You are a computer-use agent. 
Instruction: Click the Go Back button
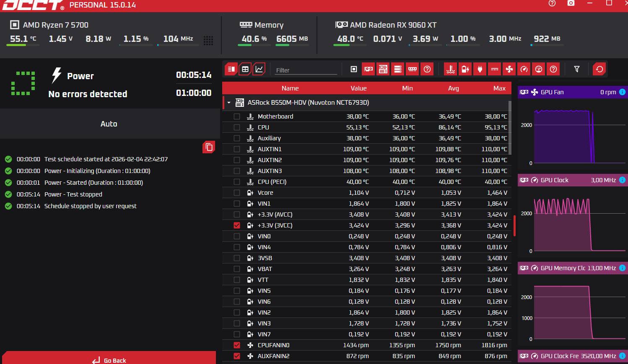tap(109, 358)
